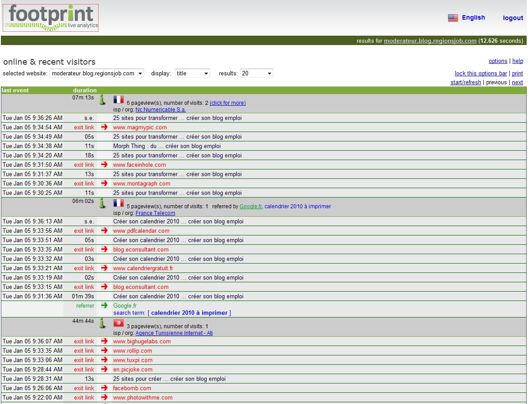The image size is (532, 404).
Task: Click red exit arrow at 9:33:15 blog.econsultant.com row
Action: coord(104,287)
